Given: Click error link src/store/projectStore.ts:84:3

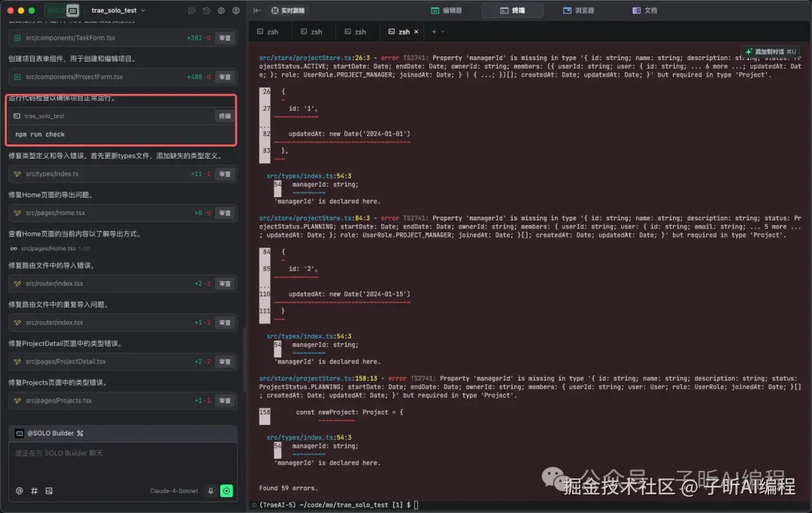Looking at the screenshot, I should (x=314, y=218).
